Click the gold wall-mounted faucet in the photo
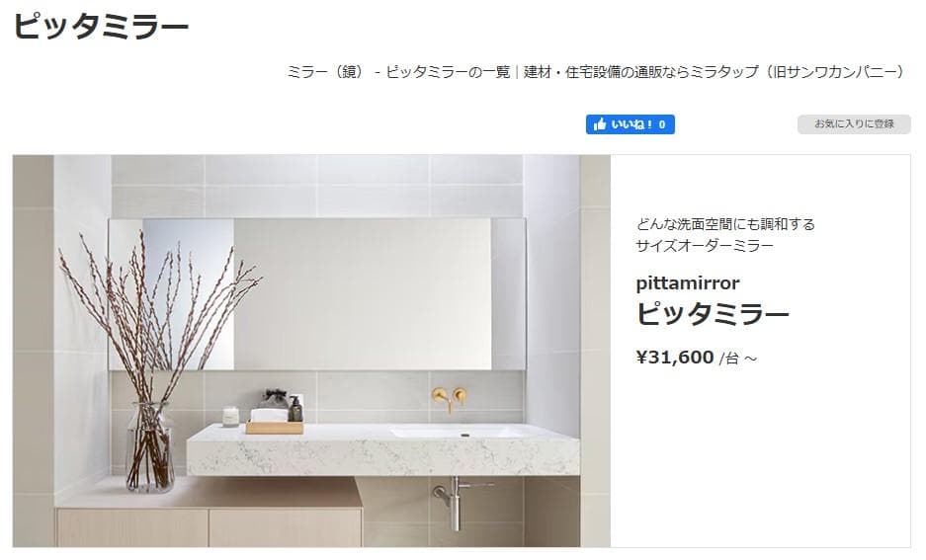Viewport: 926px width, 560px height. click(x=449, y=399)
